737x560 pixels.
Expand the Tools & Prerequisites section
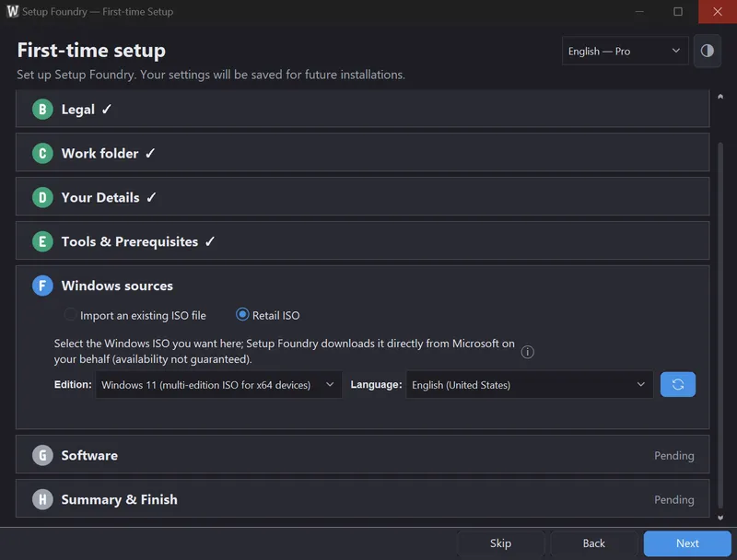pos(362,241)
